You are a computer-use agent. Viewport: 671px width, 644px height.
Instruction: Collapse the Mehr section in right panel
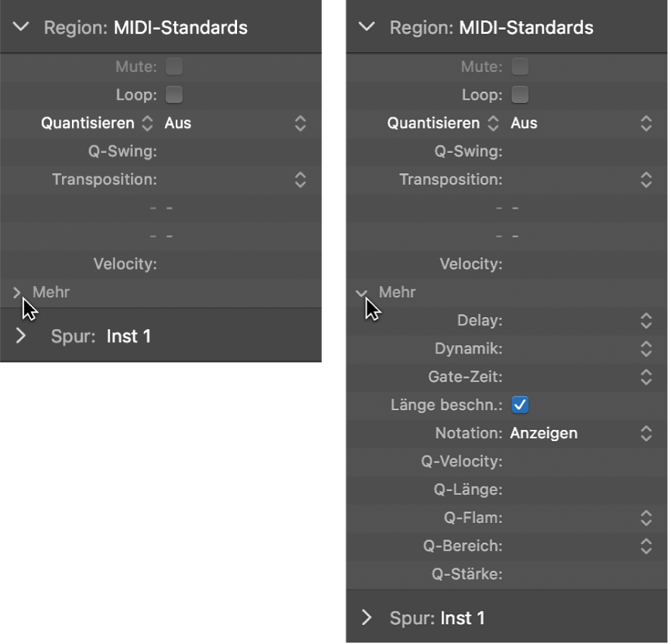362,292
